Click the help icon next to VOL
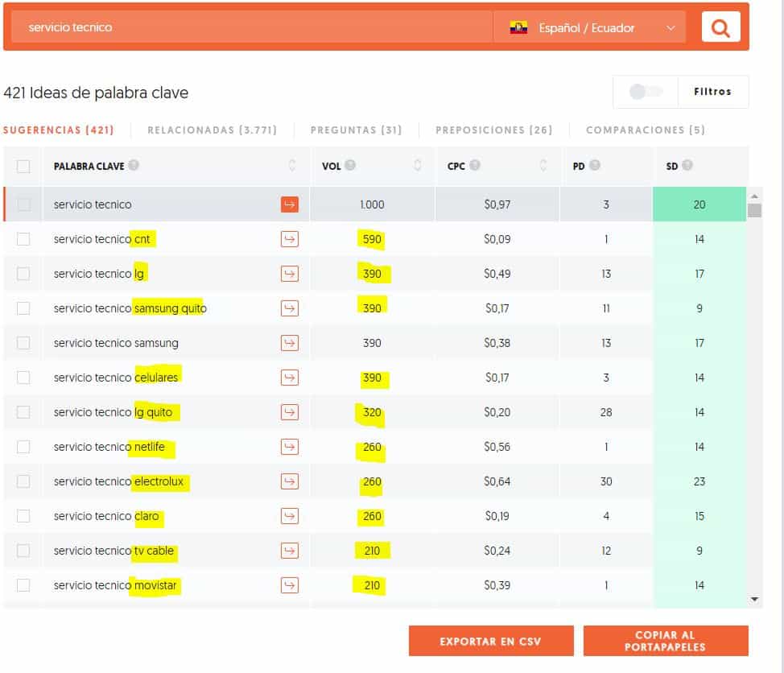This screenshot has width=784, height=673. pos(350,165)
